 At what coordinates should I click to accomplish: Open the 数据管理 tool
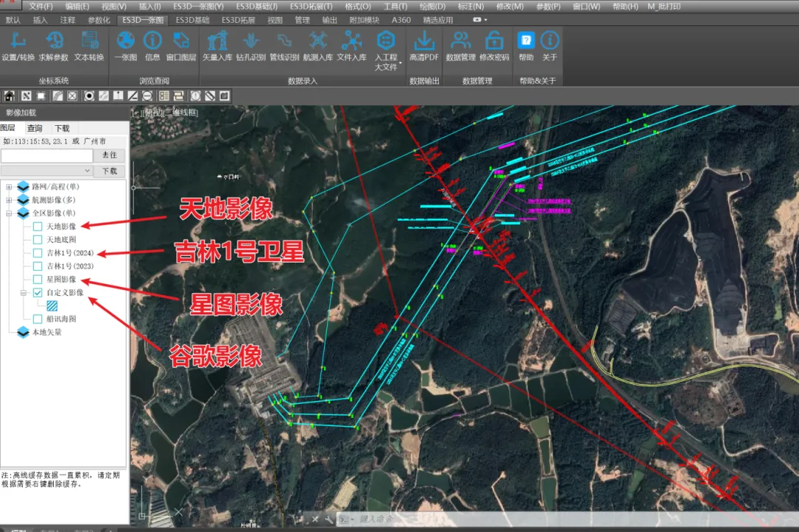tap(461, 46)
